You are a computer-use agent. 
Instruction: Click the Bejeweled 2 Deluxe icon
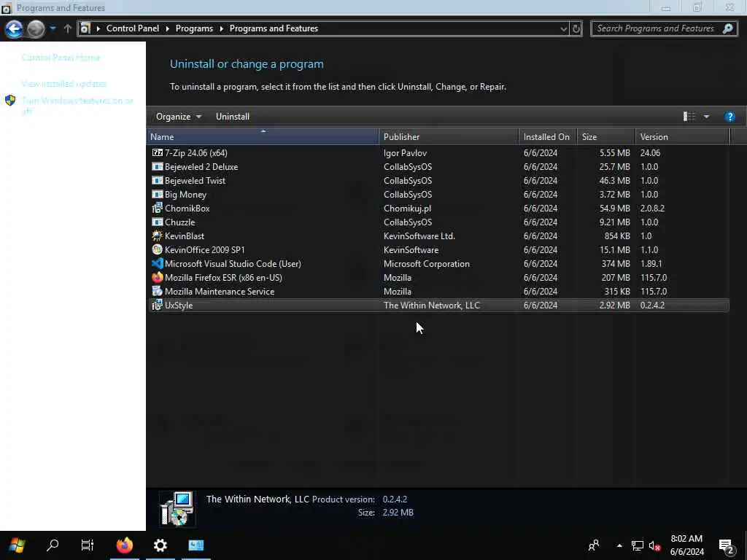[x=158, y=167]
